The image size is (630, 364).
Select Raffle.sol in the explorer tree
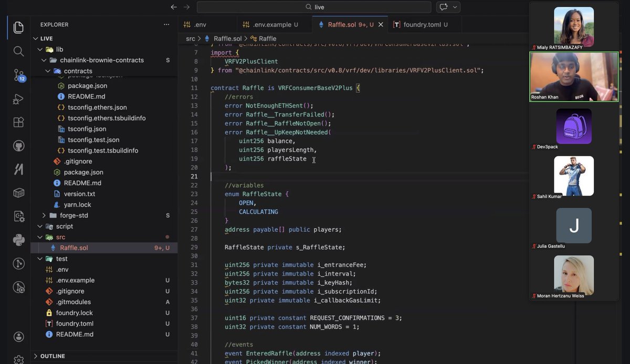[105, 248]
